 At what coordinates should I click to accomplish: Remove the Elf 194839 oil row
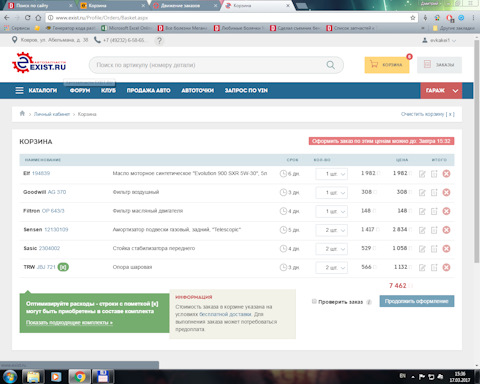pyautogui.click(x=446, y=174)
